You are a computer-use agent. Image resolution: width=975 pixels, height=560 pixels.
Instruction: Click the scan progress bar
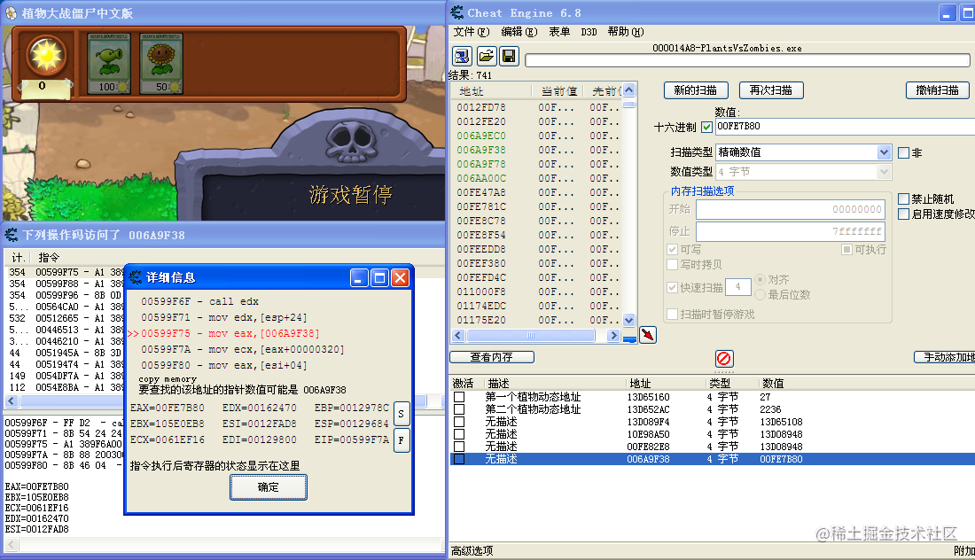747,60
